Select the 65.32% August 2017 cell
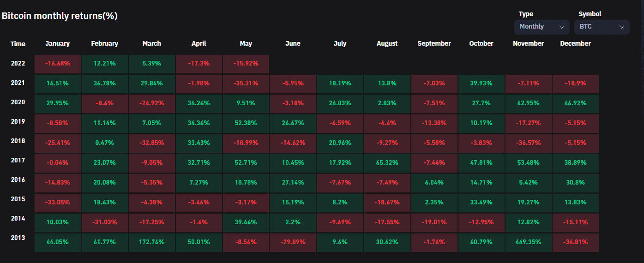The image size is (644, 263). [x=387, y=162]
